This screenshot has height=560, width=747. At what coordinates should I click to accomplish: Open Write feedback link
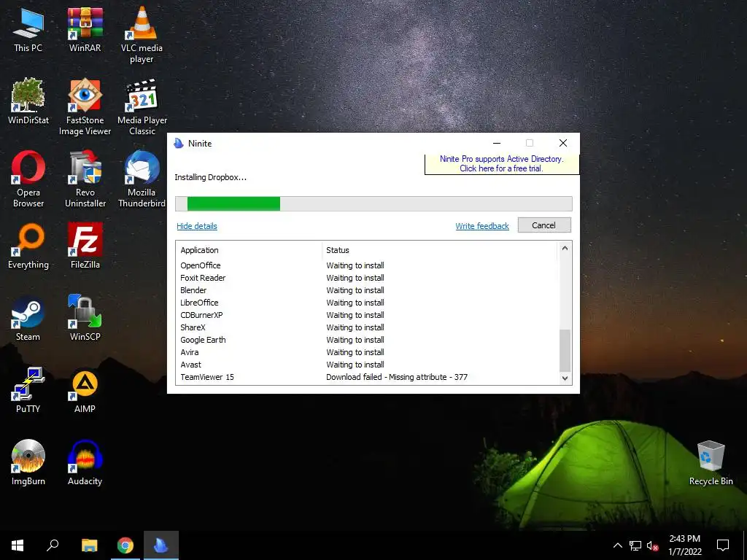[482, 226]
